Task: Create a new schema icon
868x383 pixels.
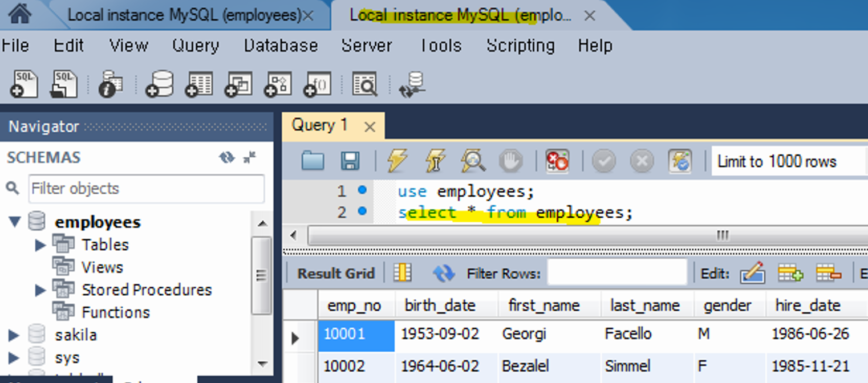Action: pos(160,84)
